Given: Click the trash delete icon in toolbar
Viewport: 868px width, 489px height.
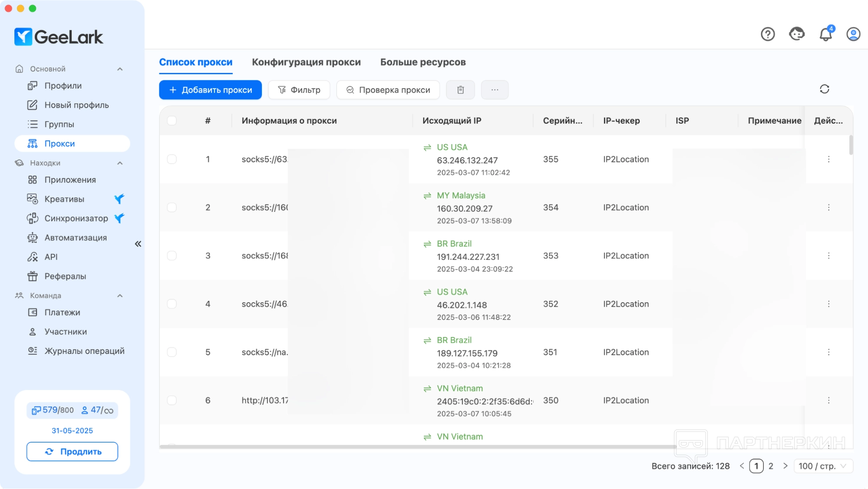Looking at the screenshot, I should pyautogui.click(x=460, y=90).
